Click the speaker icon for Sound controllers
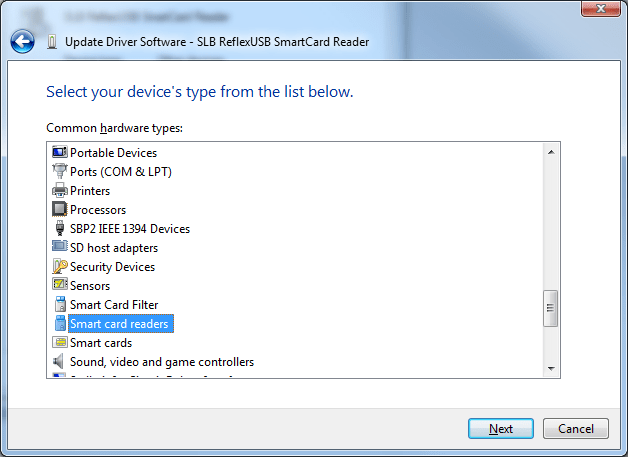The width and height of the screenshot is (628, 457). coord(59,362)
